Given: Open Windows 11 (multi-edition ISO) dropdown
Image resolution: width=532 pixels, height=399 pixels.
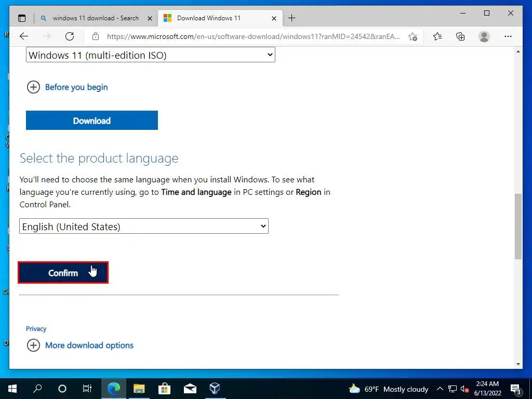Looking at the screenshot, I should pos(150,55).
